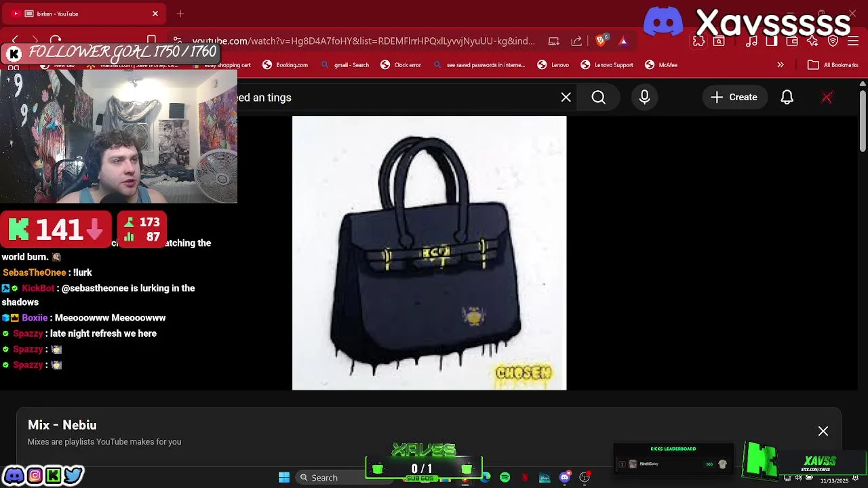Start voice search with the microphone button
The width and height of the screenshot is (868, 488).
[644, 98]
